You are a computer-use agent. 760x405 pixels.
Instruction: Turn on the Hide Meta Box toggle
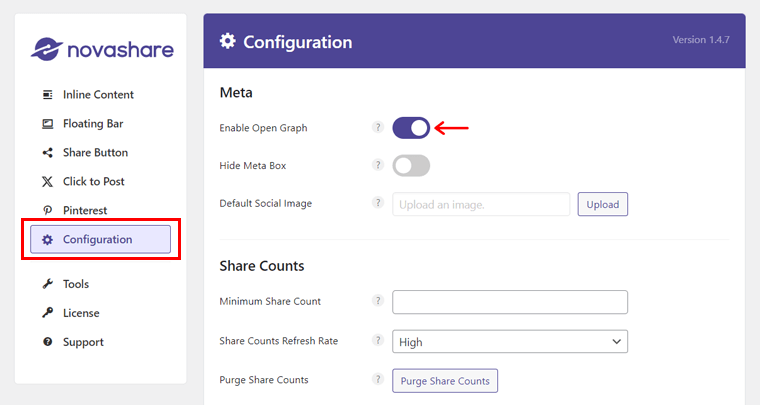click(x=411, y=166)
